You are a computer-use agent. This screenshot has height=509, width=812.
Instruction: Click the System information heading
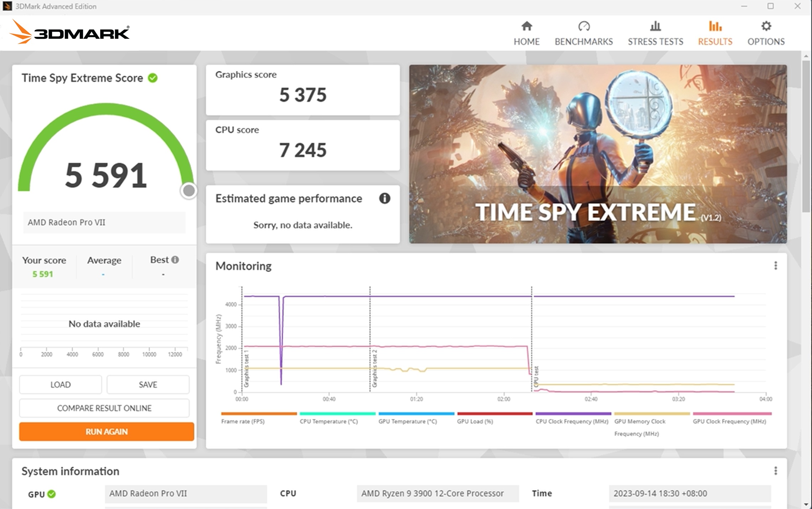pos(71,471)
